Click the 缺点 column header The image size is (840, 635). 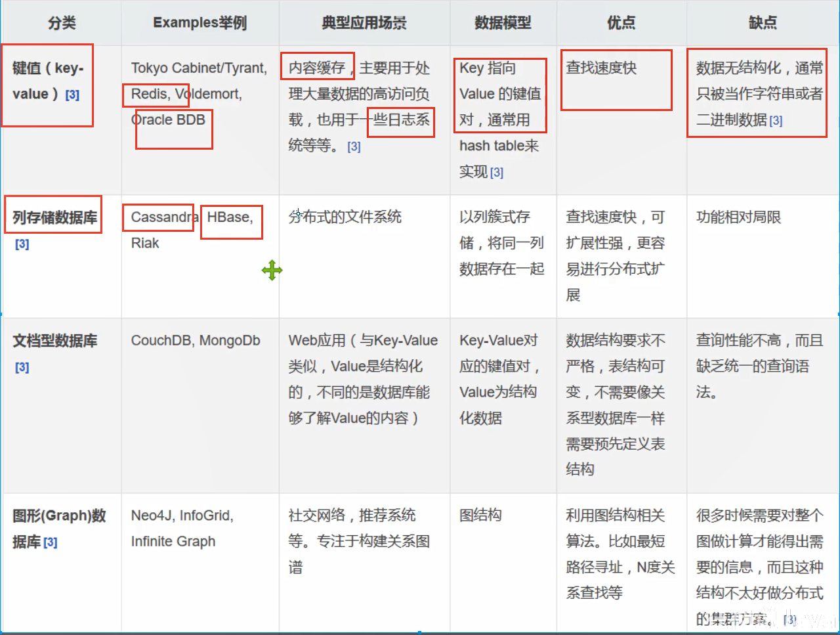click(763, 23)
